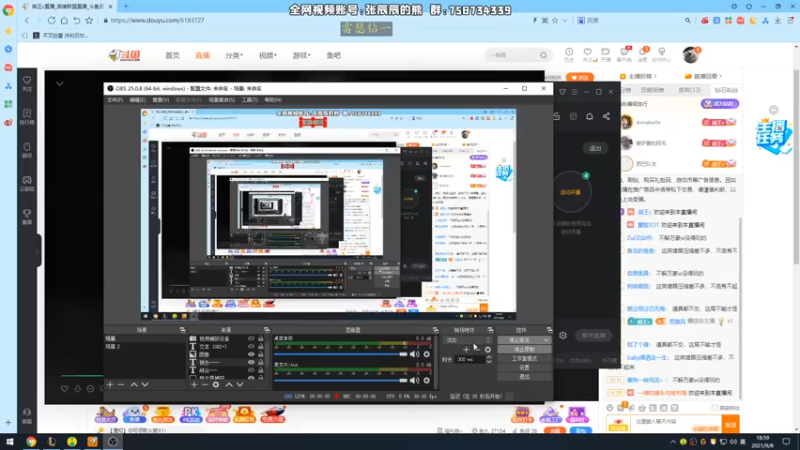Move scene up in scenes list
800x450 pixels.
(x=134, y=385)
